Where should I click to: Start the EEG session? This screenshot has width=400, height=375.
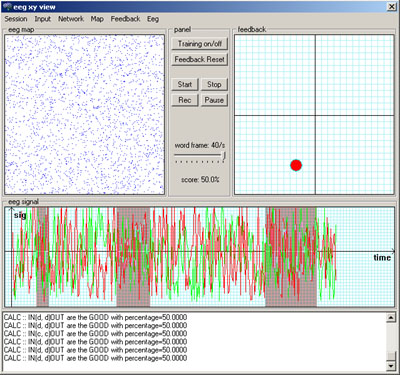click(185, 84)
